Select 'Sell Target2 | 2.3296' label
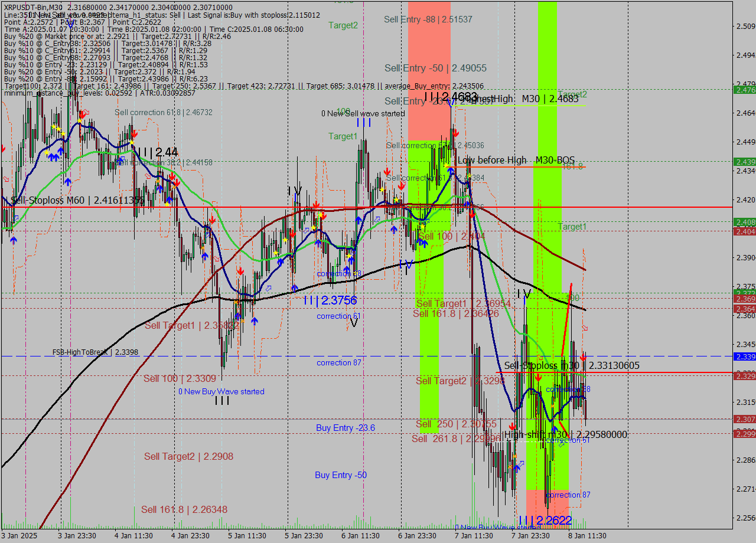This screenshot has height=543, width=756. [x=460, y=381]
